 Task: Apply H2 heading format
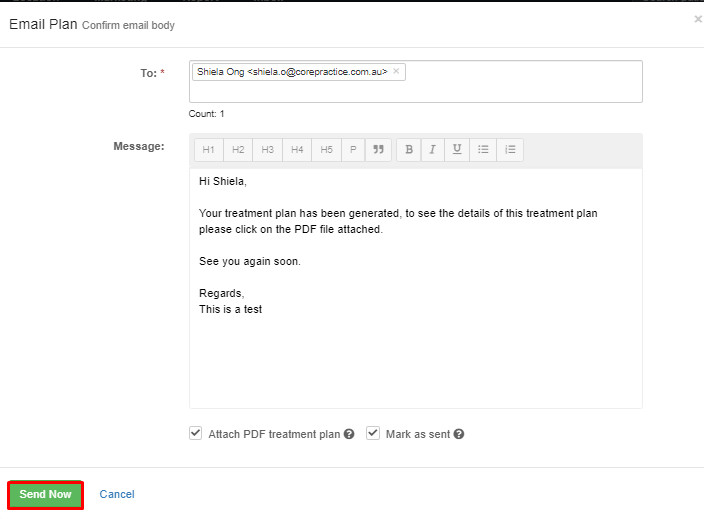[x=238, y=150]
